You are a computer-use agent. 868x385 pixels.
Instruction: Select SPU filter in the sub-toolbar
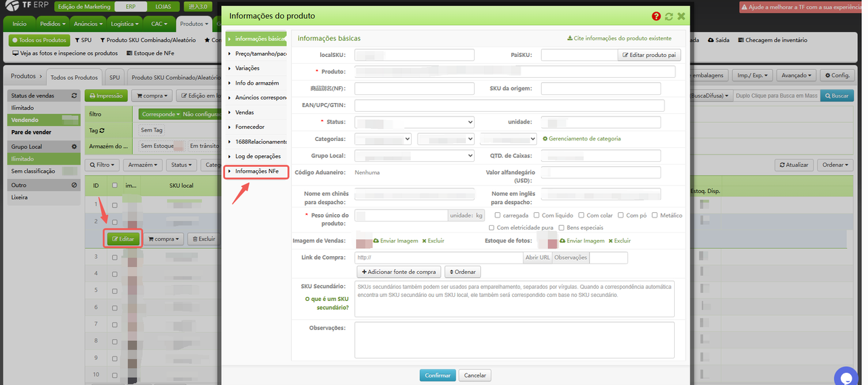[x=83, y=40]
